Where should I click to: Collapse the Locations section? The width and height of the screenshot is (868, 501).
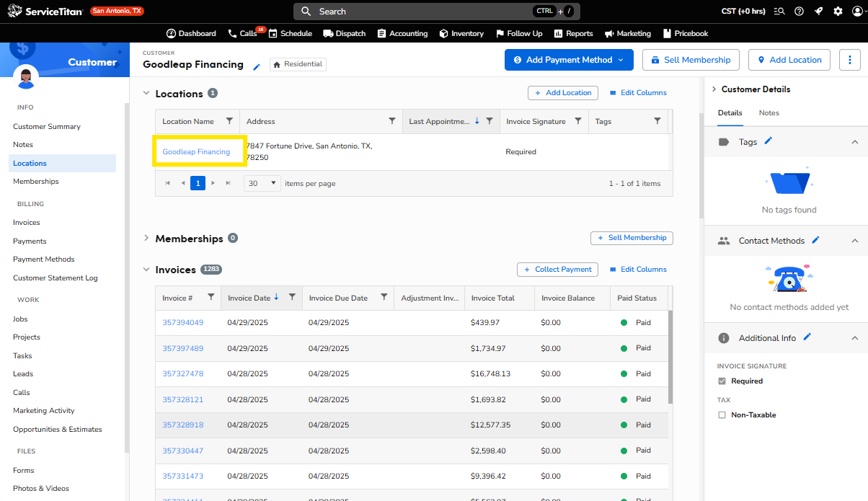pyautogui.click(x=146, y=94)
